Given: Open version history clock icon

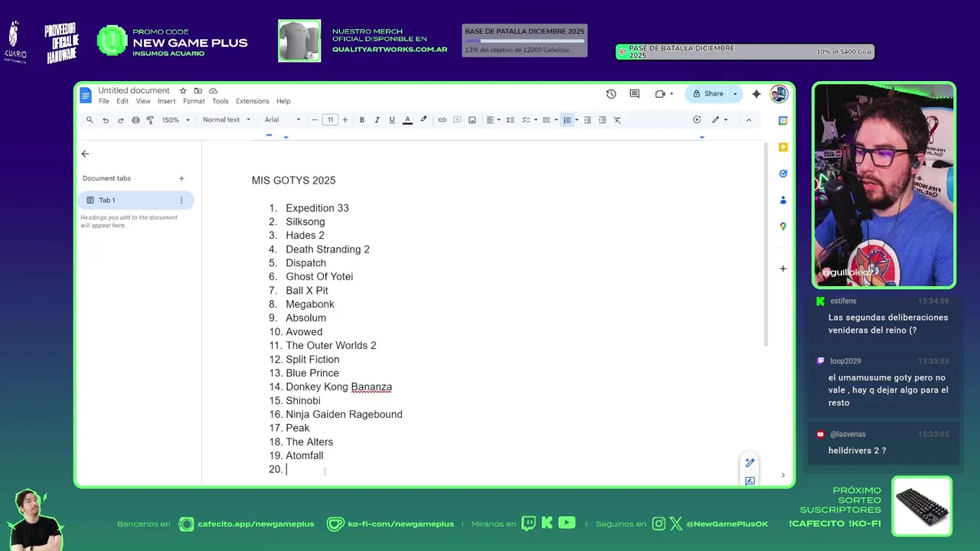Looking at the screenshot, I should [x=611, y=93].
